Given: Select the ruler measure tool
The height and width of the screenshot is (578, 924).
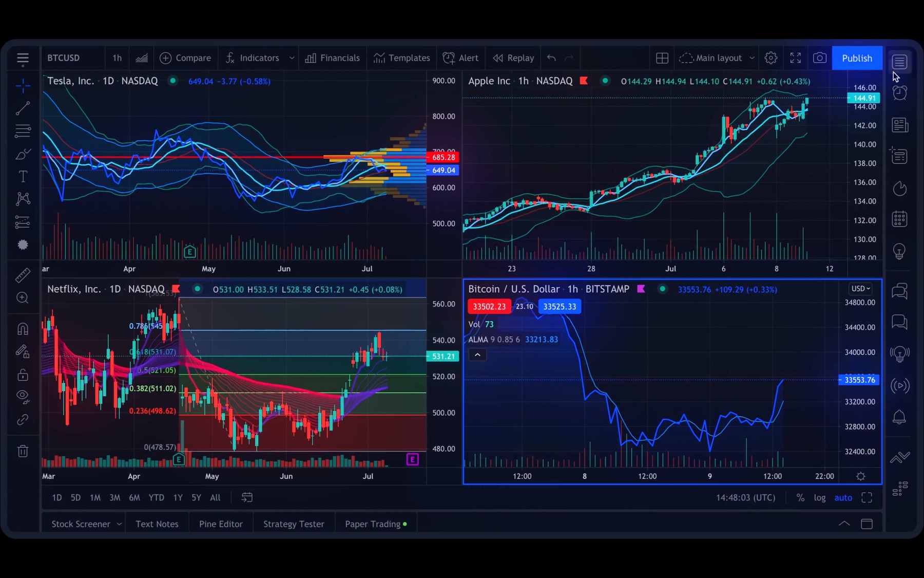Looking at the screenshot, I should pyautogui.click(x=23, y=275).
